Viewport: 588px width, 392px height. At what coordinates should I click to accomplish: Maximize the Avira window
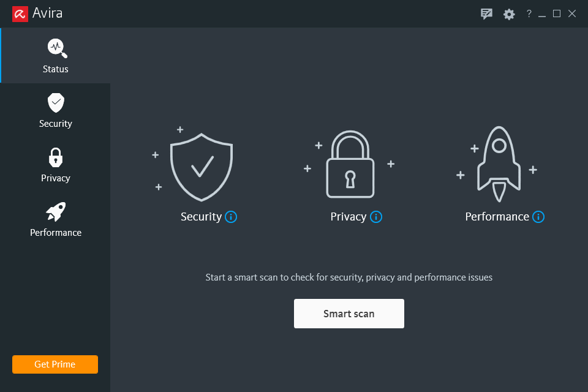click(557, 14)
